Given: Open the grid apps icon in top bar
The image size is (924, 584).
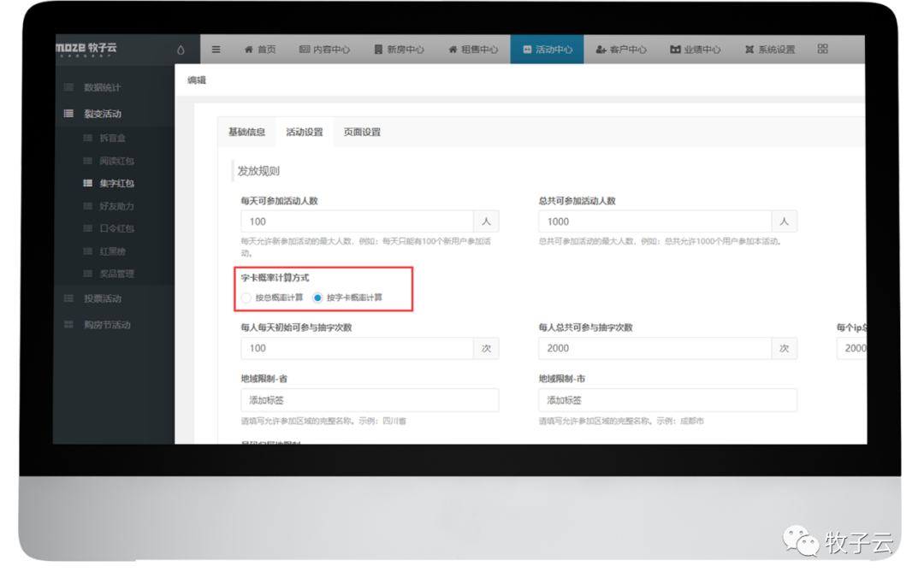Looking at the screenshot, I should [x=822, y=50].
